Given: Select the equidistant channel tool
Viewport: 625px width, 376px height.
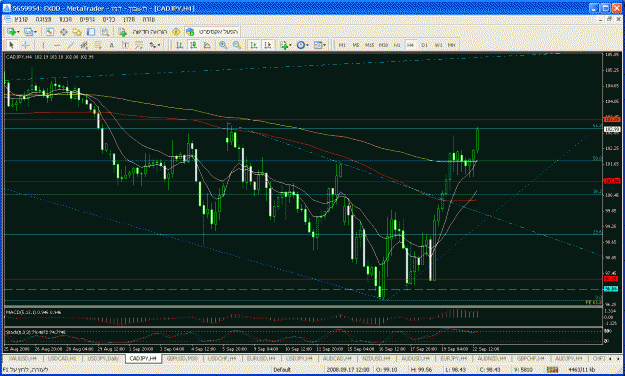Looking at the screenshot, I should point(84,45).
